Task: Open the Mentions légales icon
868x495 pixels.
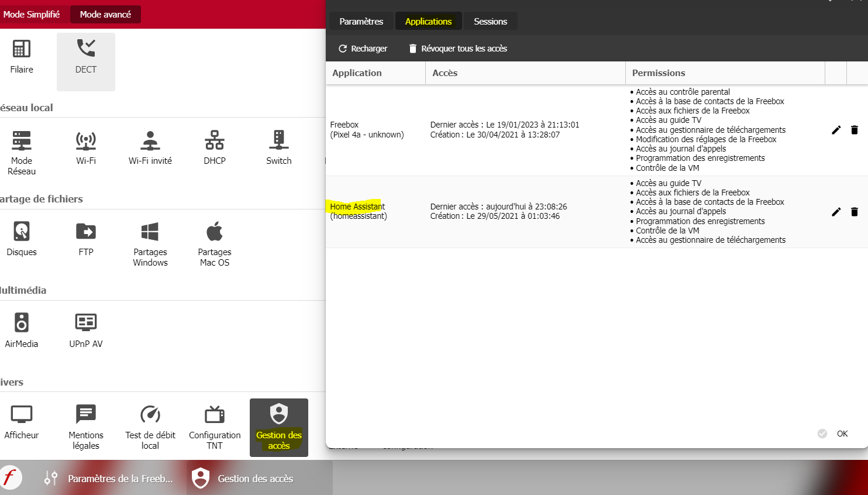Action: point(86,428)
